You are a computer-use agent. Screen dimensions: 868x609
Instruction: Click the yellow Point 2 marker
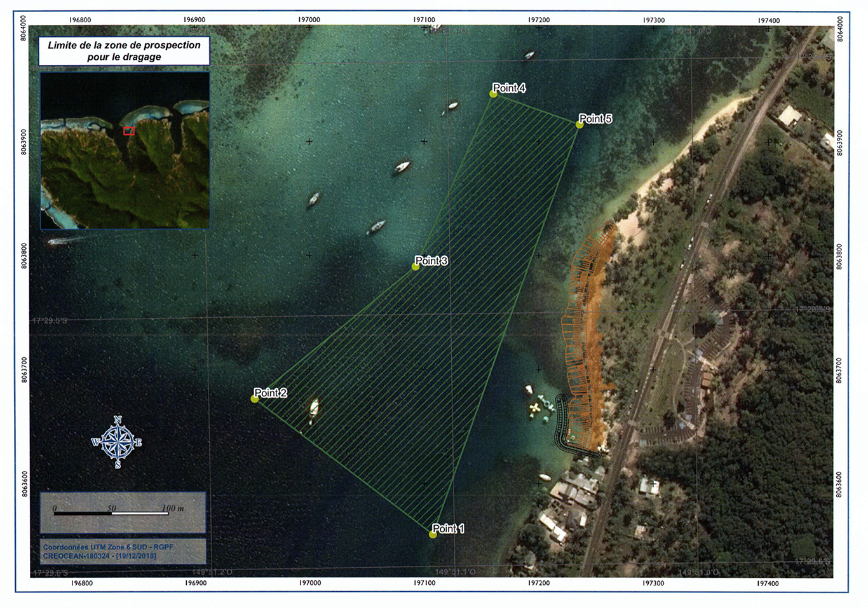click(x=255, y=399)
